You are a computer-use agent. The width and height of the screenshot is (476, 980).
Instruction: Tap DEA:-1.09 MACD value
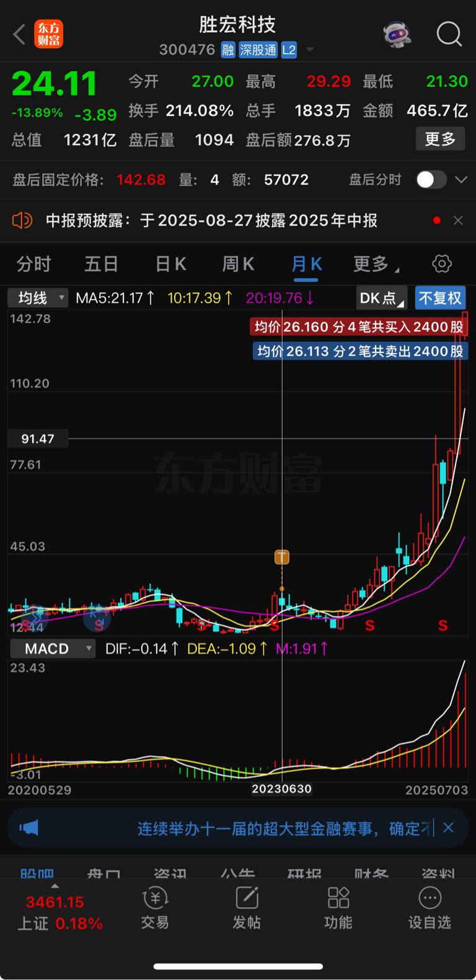pos(227,649)
